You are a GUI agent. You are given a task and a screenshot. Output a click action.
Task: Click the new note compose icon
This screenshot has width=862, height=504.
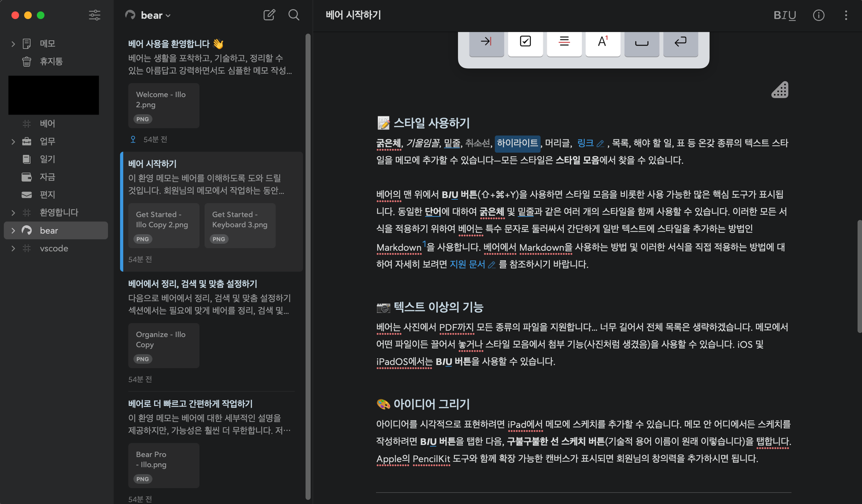pyautogui.click(x=269, y=15)
